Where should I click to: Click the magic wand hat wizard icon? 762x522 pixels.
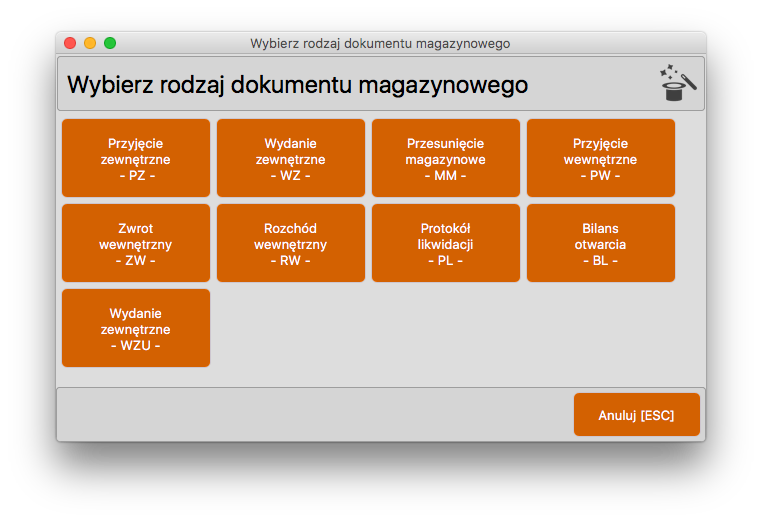677,84
